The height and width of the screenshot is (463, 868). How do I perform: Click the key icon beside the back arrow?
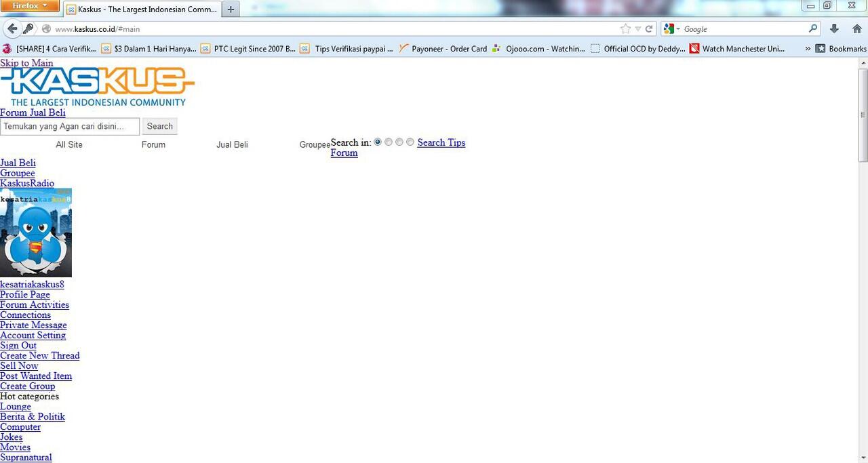[28, 28]
